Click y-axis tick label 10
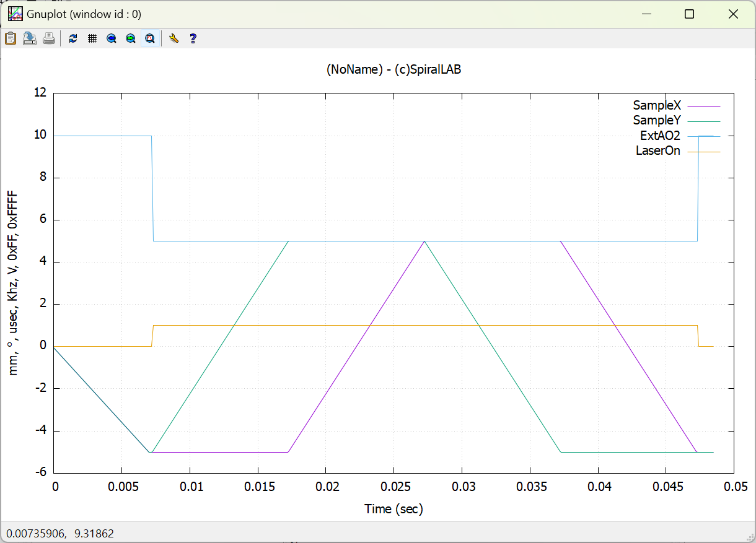756x543 pixels. (x=40, y=135)
